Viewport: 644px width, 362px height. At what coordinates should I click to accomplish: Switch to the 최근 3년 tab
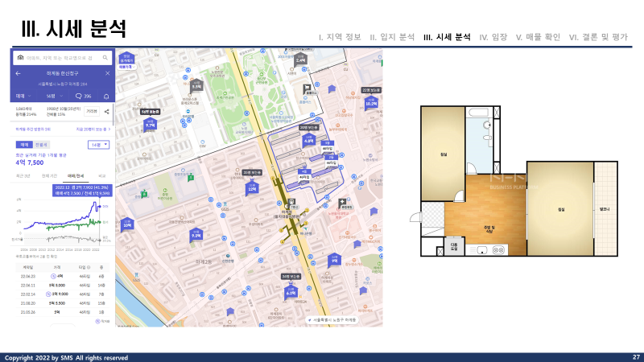[23, 176]
